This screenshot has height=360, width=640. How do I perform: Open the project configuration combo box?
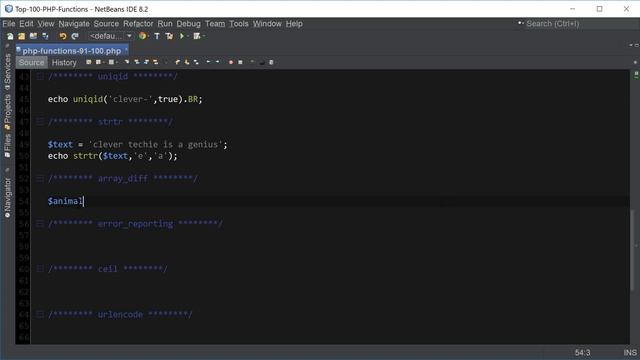pyautogui.click(x=111, y=36)
